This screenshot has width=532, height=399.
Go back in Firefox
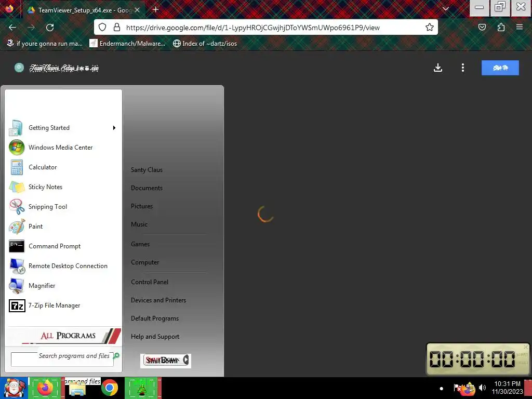(12, 28)
